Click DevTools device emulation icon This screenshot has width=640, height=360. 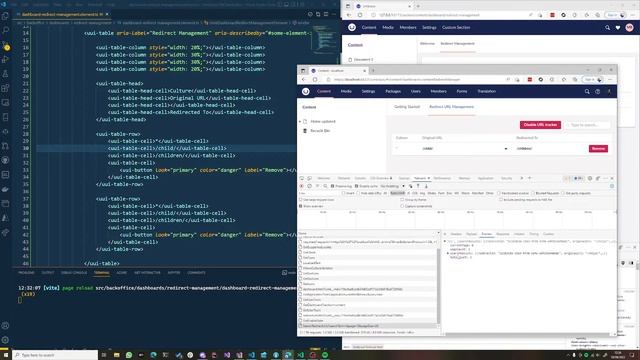[x=309, y=178]
